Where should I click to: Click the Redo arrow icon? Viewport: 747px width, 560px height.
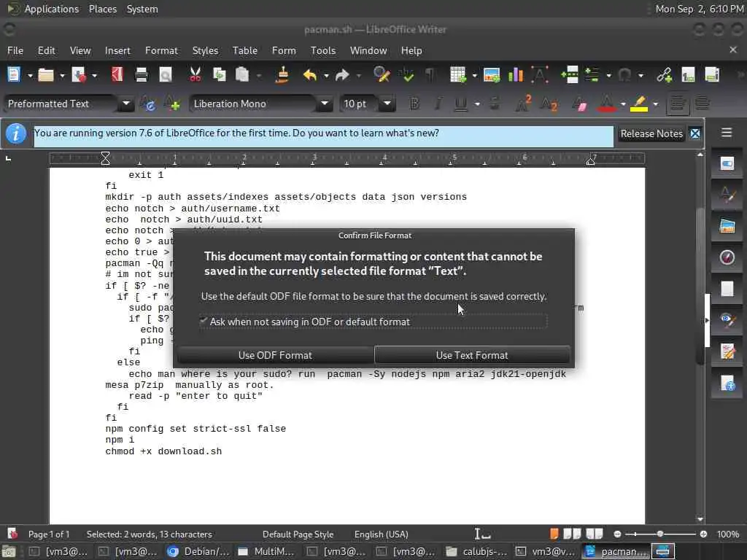(342, 75)
